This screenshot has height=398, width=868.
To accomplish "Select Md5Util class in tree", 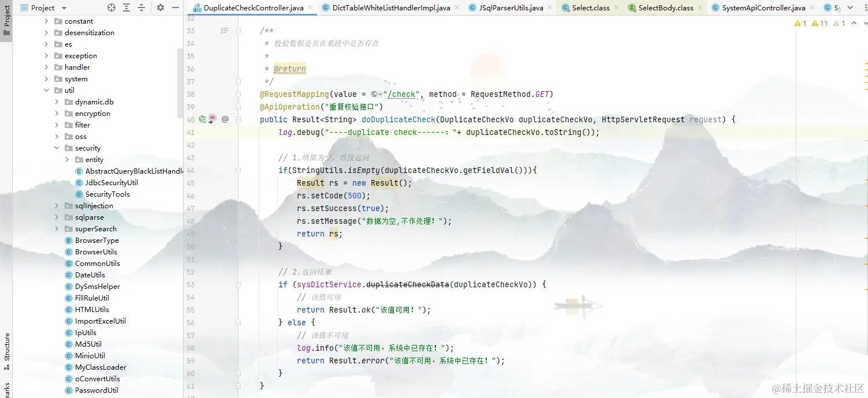I will pyautogui.click(x=83, y=344).
